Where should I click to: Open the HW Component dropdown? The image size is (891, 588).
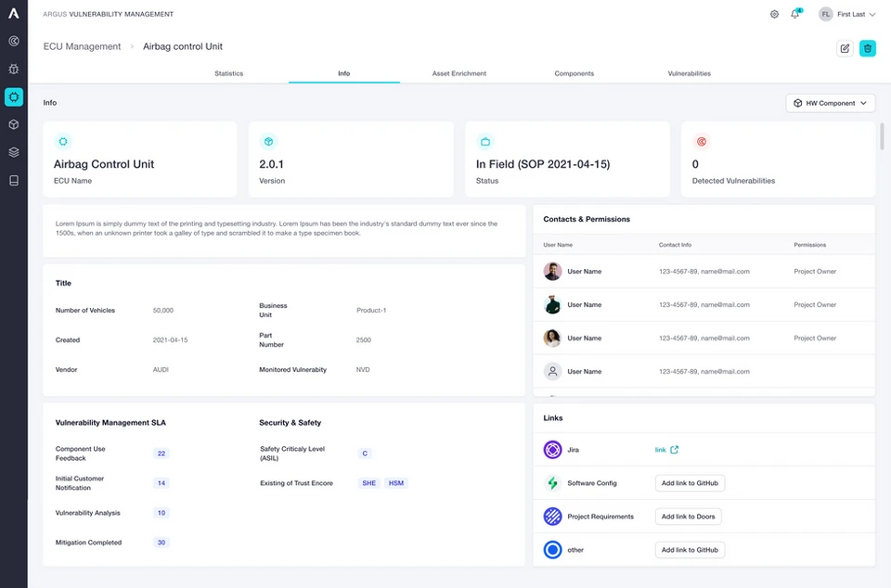click(830, 103)
